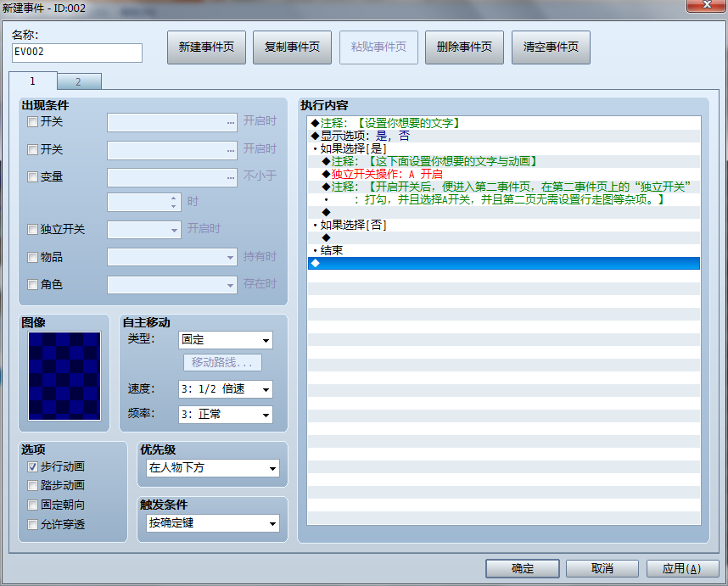728x586 pixels.
Task: Select the first 注释【设置你想要的文字】 line
Action: point(504,124)
